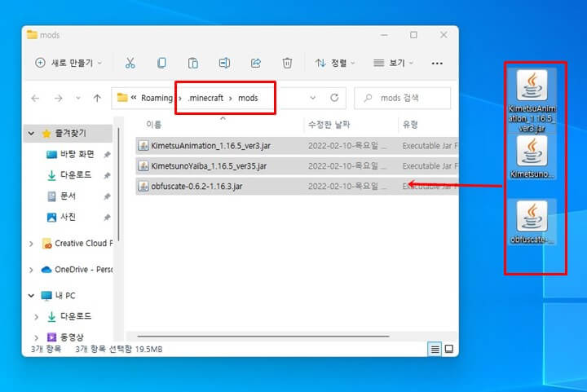This screenshot has width=587, height=392.
Task: Select the Kimetsuno... jar desktop icon
Action: click(x=532, y=157)
